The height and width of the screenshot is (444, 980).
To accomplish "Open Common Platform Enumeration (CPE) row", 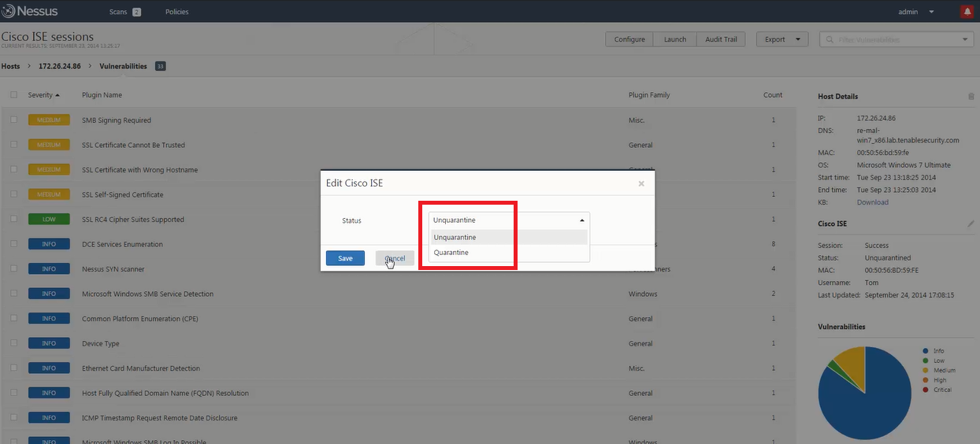I will (397, 319).
